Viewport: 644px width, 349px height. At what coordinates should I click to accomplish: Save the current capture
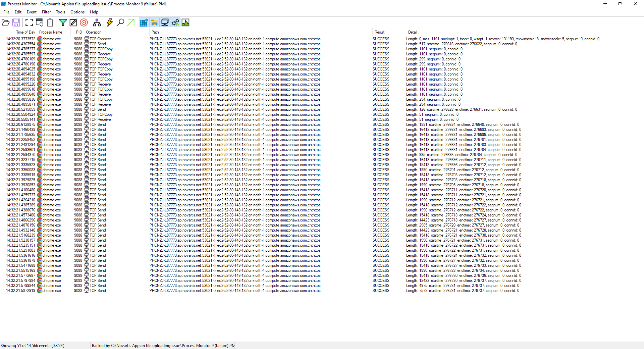point(16,22)
